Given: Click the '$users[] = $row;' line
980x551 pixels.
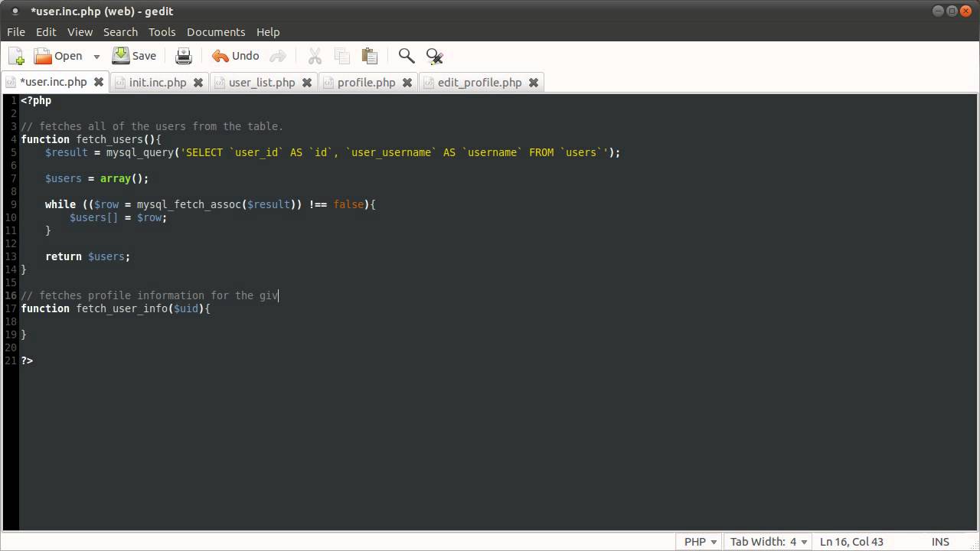Looking at the screenshot, I should point(118,217).
